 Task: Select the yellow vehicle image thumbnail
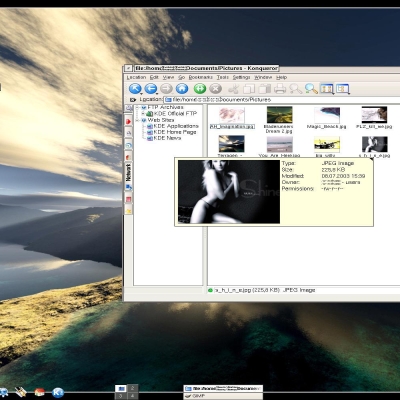tap(327, 144)
